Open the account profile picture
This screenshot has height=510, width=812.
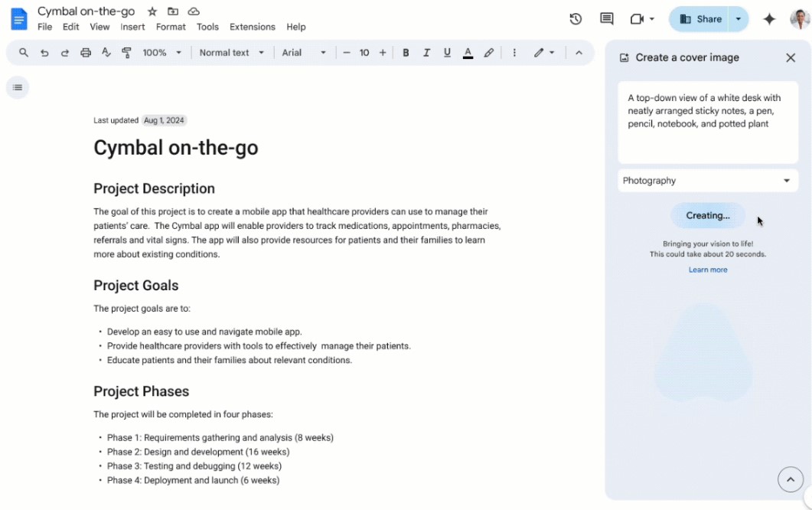(800, 19)
